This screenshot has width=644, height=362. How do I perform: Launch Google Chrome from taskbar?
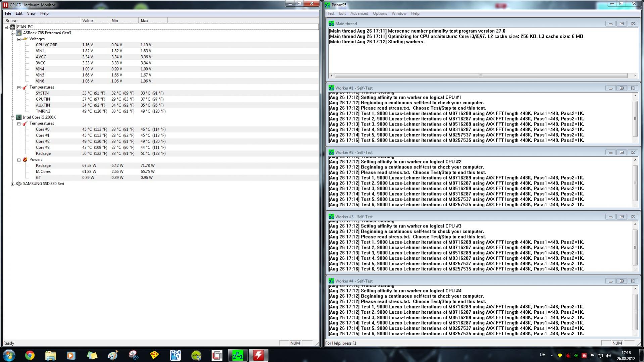(30, 355)
